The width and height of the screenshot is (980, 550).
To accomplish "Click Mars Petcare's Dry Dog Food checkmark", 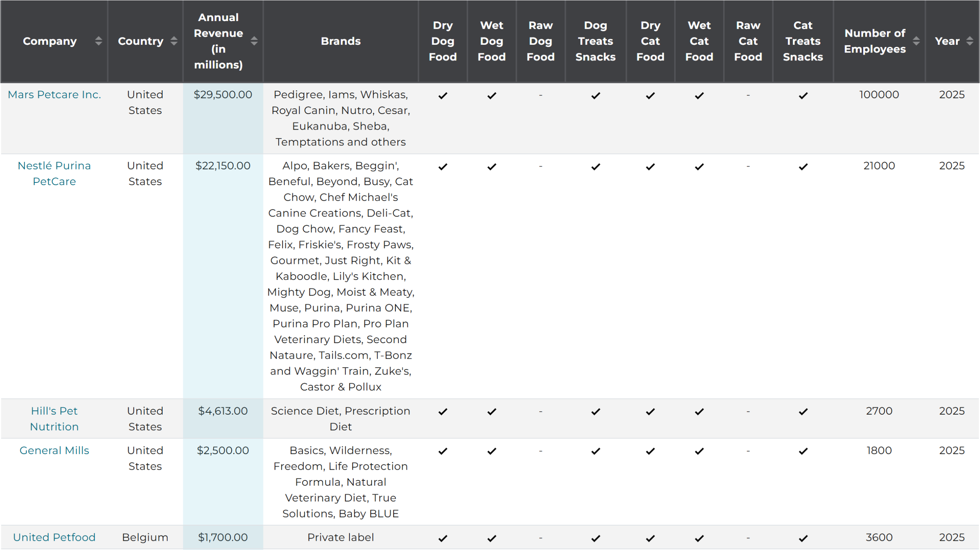I will point(443,96).
